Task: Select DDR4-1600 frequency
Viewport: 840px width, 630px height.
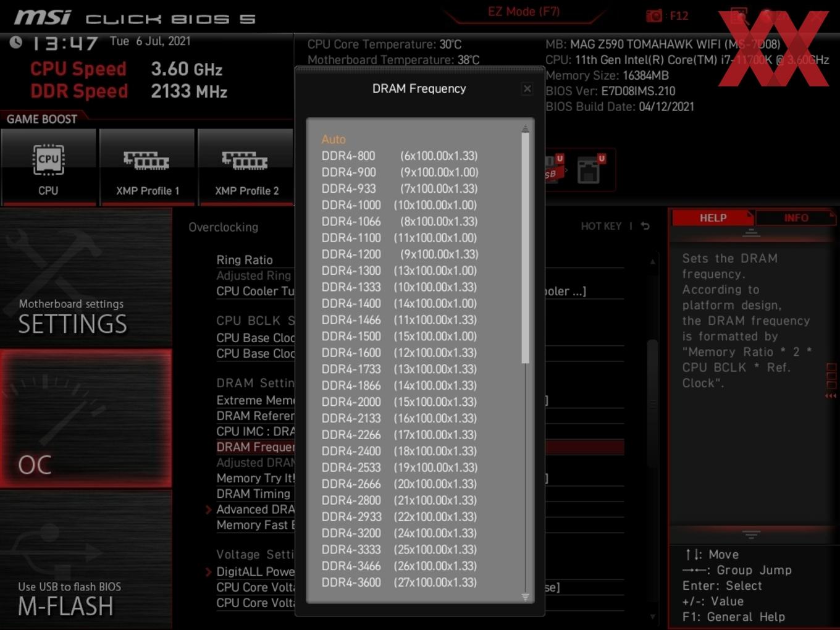Action: click(x=400, y=353)
